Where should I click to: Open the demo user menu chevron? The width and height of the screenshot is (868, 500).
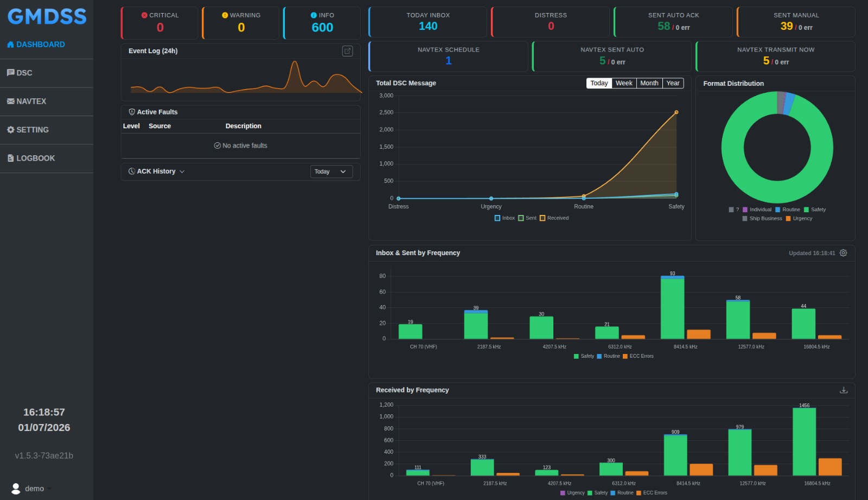tap(49, 489)
